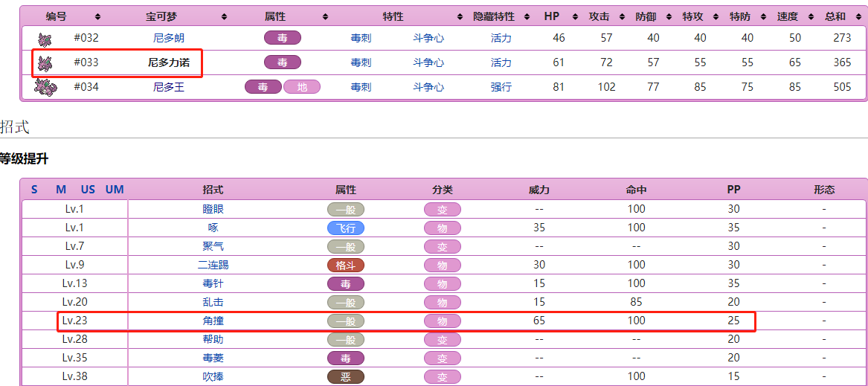Sort table by 隐藏特性 column arrows
Image resolution: width=868 pixels, height=386 pixels.
[x=528, y=17]
